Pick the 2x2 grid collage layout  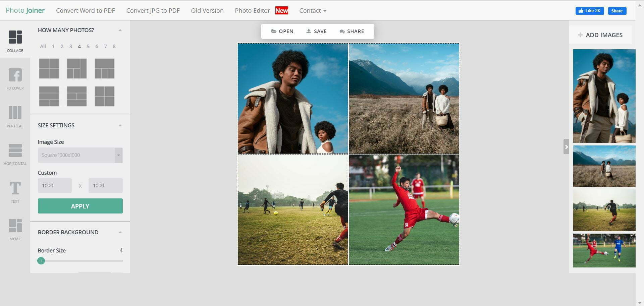(x=49, y=68)
